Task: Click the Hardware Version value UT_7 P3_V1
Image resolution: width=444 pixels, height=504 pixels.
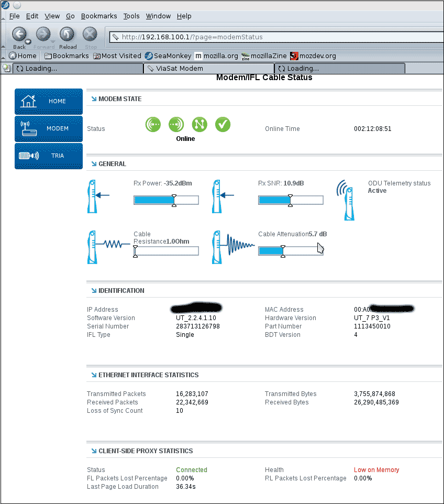Action: (372, 318)
